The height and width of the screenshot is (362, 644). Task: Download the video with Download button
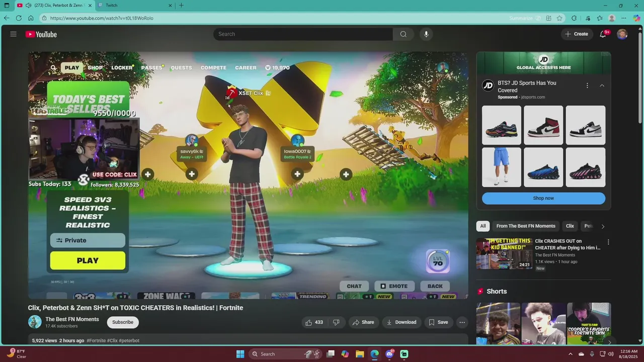[x=401, y=322]
